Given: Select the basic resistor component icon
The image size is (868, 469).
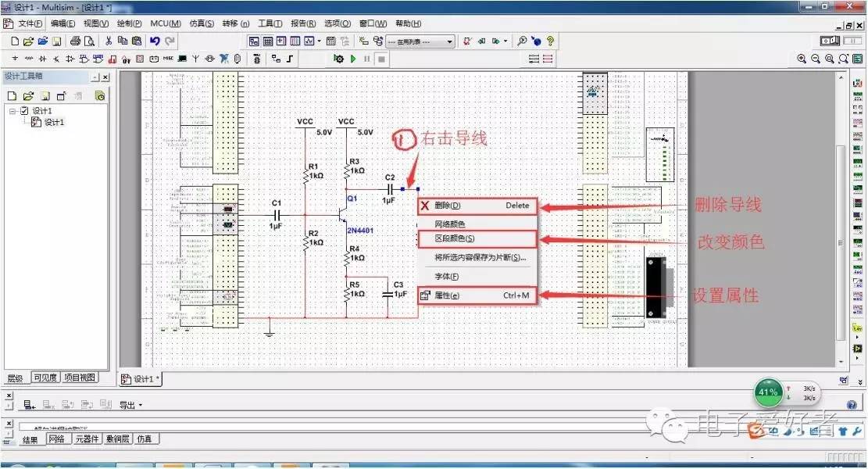Looking at the screenshot, I should point(29,59).
